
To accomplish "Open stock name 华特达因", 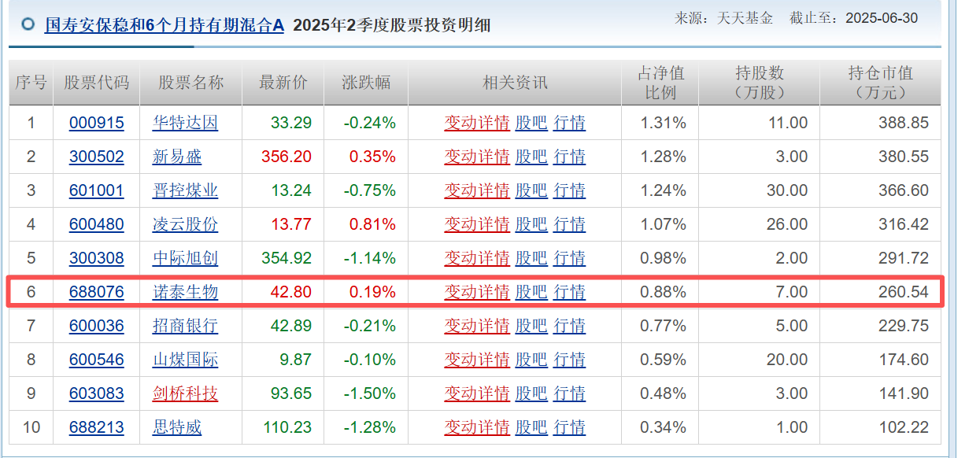I will (185, 123).
